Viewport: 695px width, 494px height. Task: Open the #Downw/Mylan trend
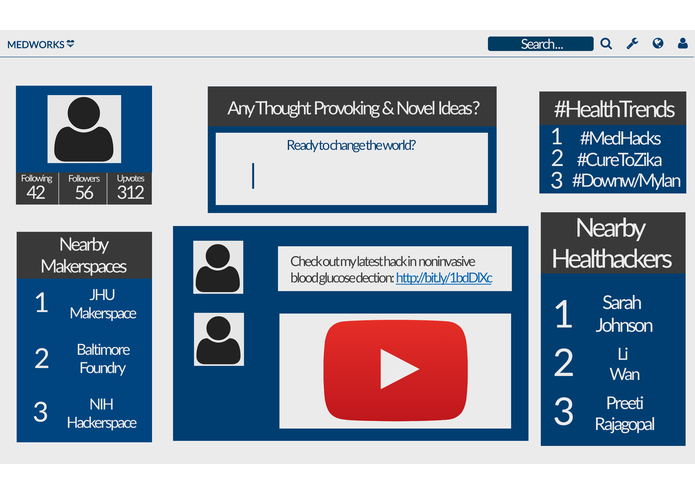click(x=626, y=181)
